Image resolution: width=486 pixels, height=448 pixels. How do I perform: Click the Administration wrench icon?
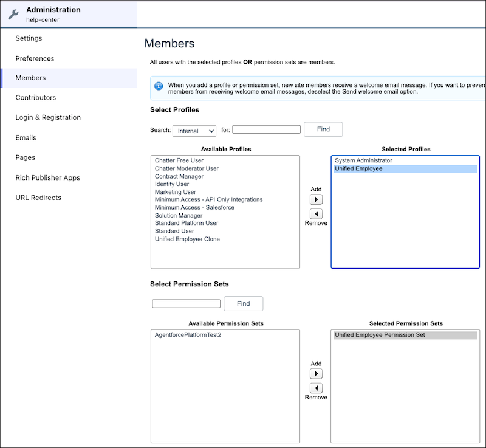(x=13, y=14)
